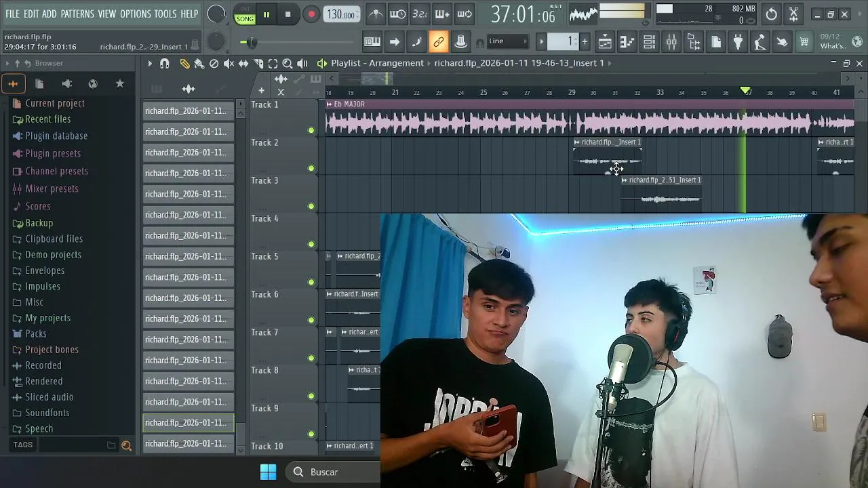Open the OPTIONS menu
Viewport: 868px width, 488px height.
[136, 14]
